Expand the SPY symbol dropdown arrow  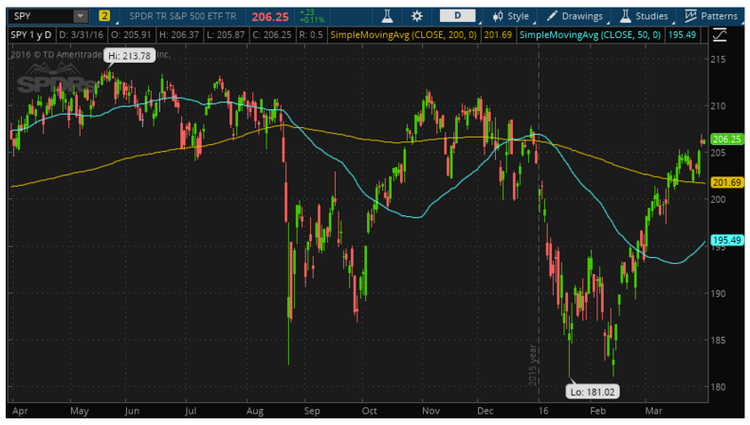[x=80, y=17]
